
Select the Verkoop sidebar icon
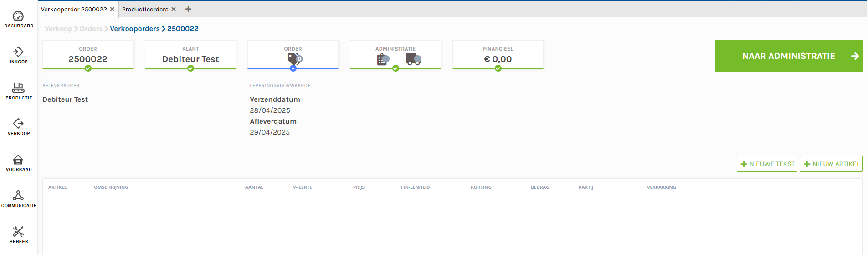[18, 124]
